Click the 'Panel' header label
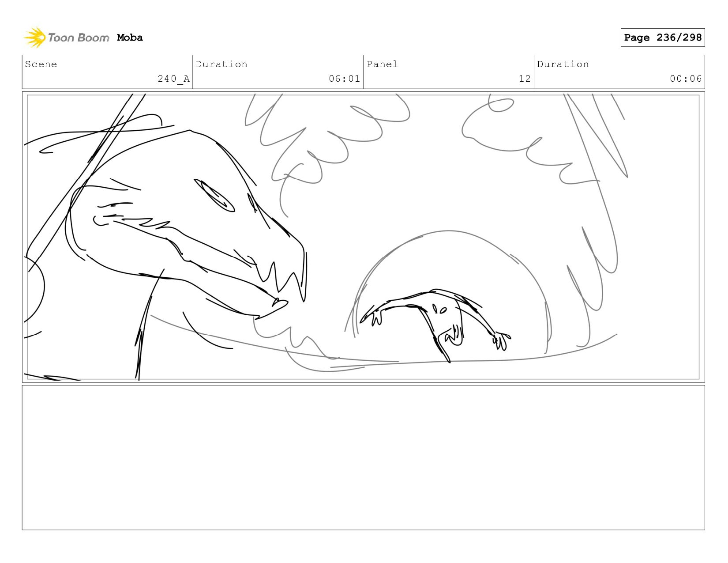The image size is (728, 563). (382, 64)
